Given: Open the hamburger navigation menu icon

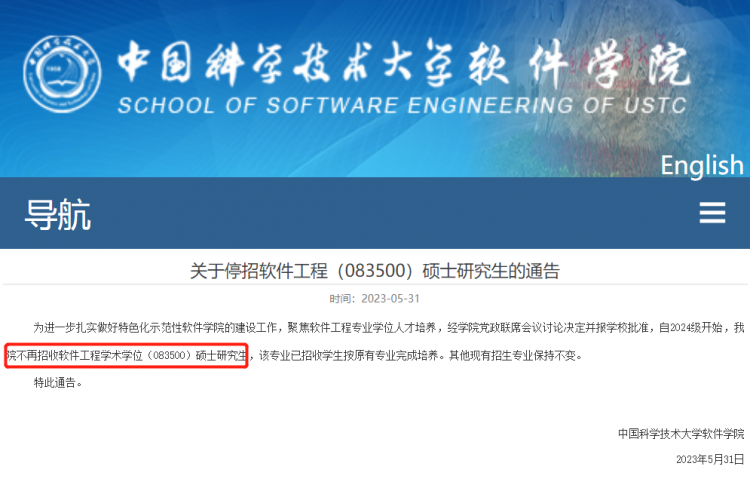Looking at the screenshot, I should [712, 213].
